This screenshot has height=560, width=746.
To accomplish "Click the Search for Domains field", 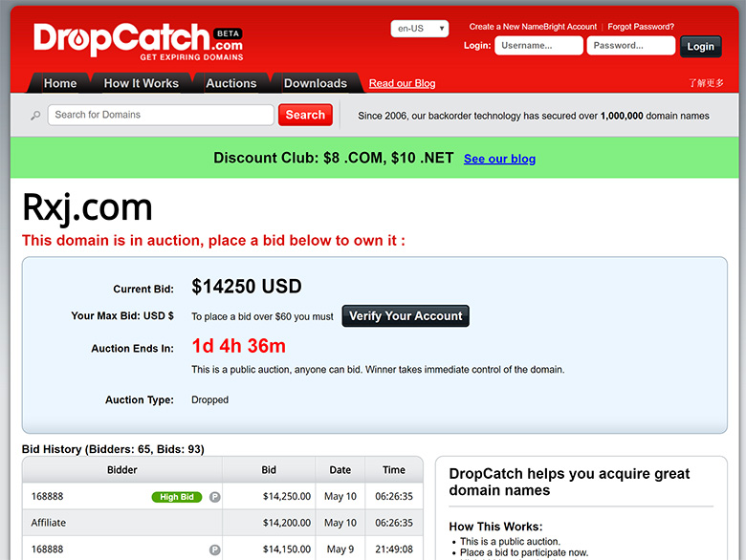I will click(x=161, y=115).
